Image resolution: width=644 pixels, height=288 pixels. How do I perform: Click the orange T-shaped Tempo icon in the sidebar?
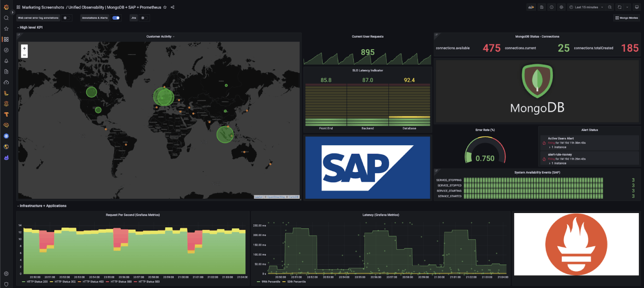pos(6,115)
